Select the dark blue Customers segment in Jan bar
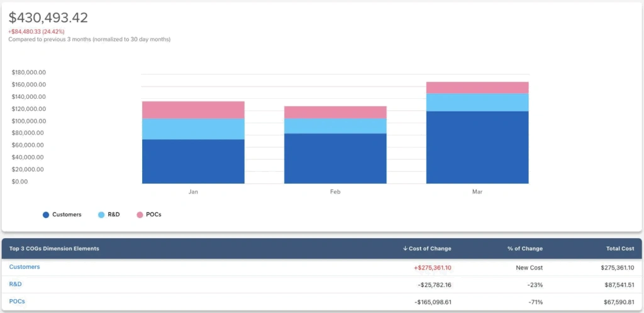Viewport: 644px width, 313px height. coord(193,161)
